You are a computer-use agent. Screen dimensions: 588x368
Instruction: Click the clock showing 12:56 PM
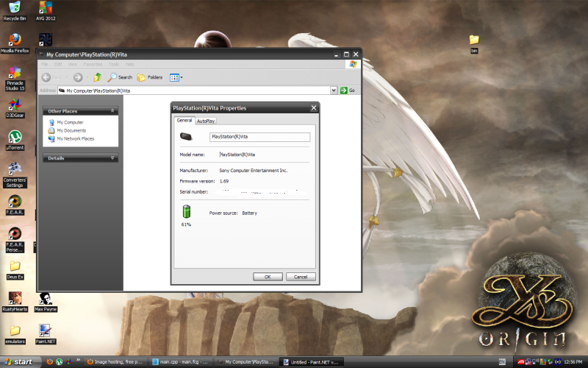coord(573,362)
